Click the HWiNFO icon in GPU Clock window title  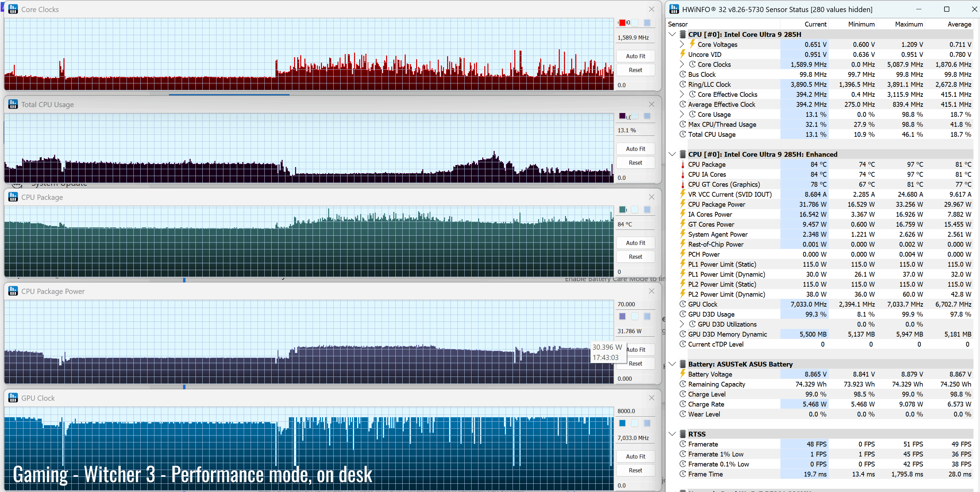pyautogui.click(x=13, y=398)
